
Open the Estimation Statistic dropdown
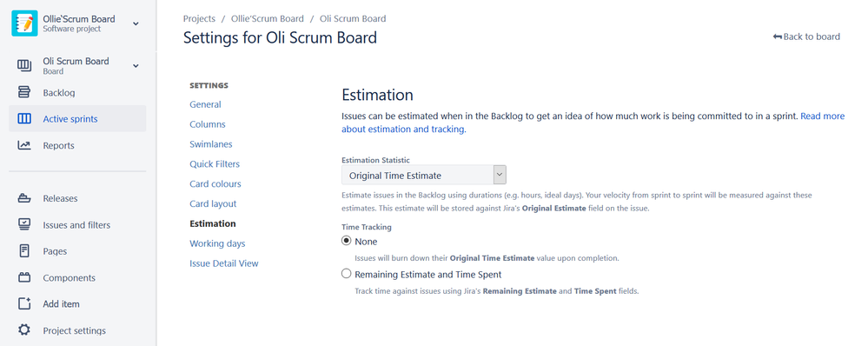[x=424, y=176]
